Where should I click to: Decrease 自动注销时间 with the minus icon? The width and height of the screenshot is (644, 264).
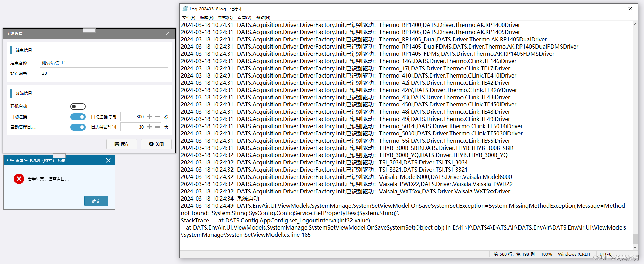[x=157, y=117]
